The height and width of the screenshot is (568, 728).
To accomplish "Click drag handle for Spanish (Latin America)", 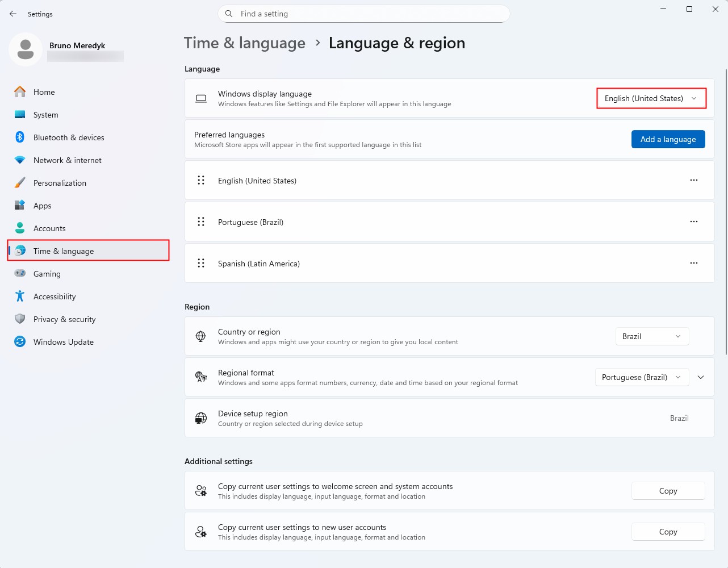I will pyautogui.click(x=201, y=263).
